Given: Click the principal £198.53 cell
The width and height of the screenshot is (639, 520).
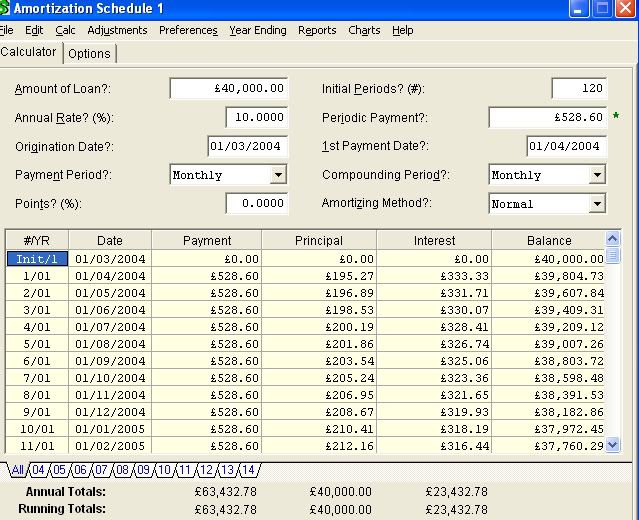Looking at the screenshot, I should tap(319, 310).
